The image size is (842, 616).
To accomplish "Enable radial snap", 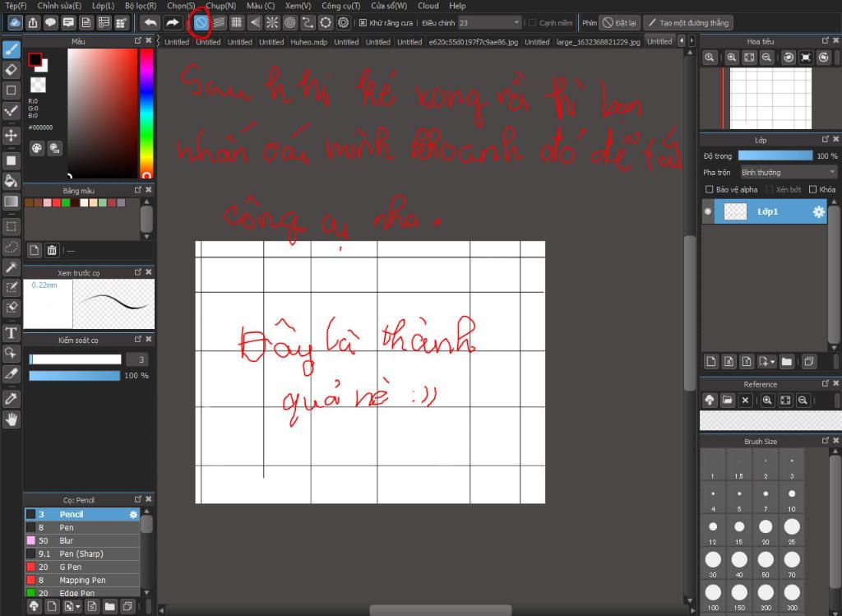I will pyautogui.click(x=272, y=22).
